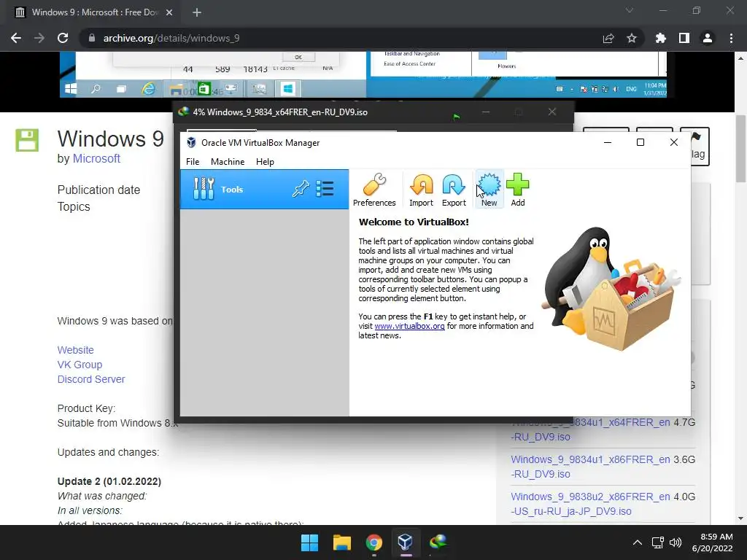Open Chrome's three-dot menu
Screen dimensions: 747x560
click(x=731, y=38)
